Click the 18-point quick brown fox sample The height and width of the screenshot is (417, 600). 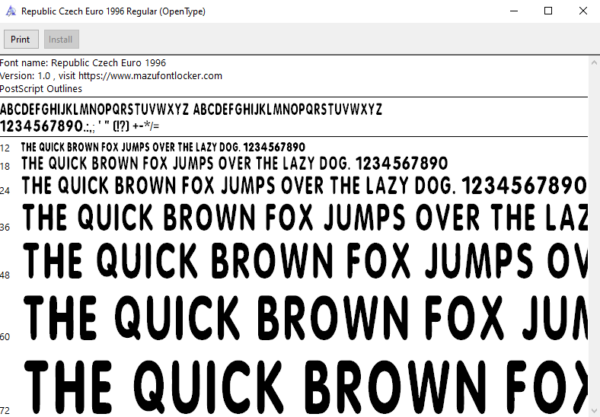[x=235, y=164]
